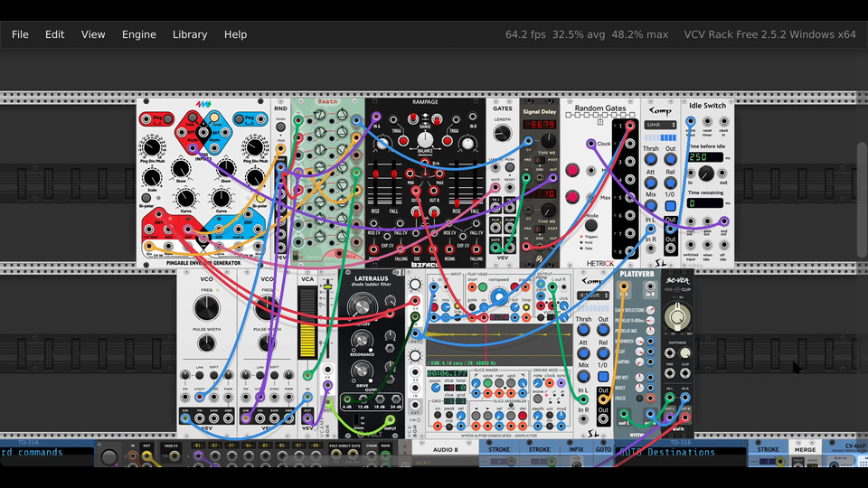Screen dimensions: 868x488
Task: Click the Balance knob on Rampage
Action: pyautogui.click(x=425, y=138)
